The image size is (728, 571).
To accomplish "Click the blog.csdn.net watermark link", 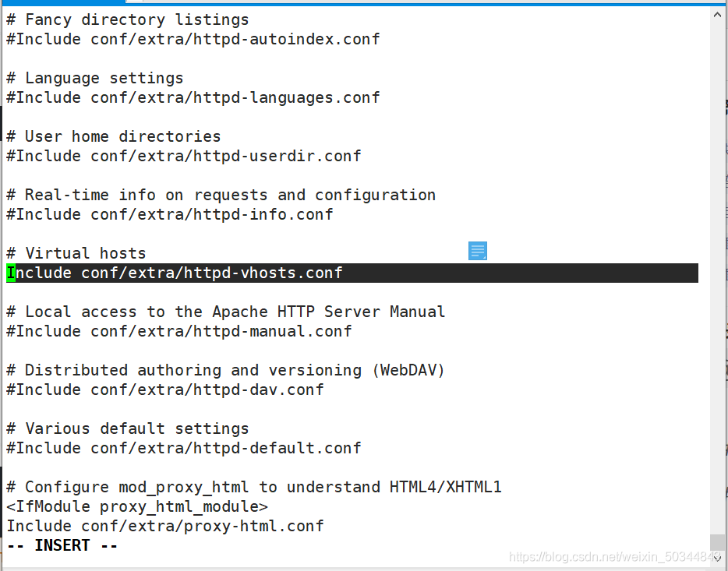I will pos(614,557).
